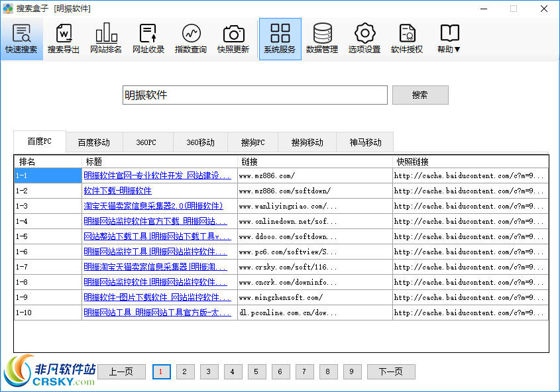This screenshot has height=392, width=560.
Task: Open link 淘宝天猫卖家信息采集器2.0
Action: coord(153,206)
